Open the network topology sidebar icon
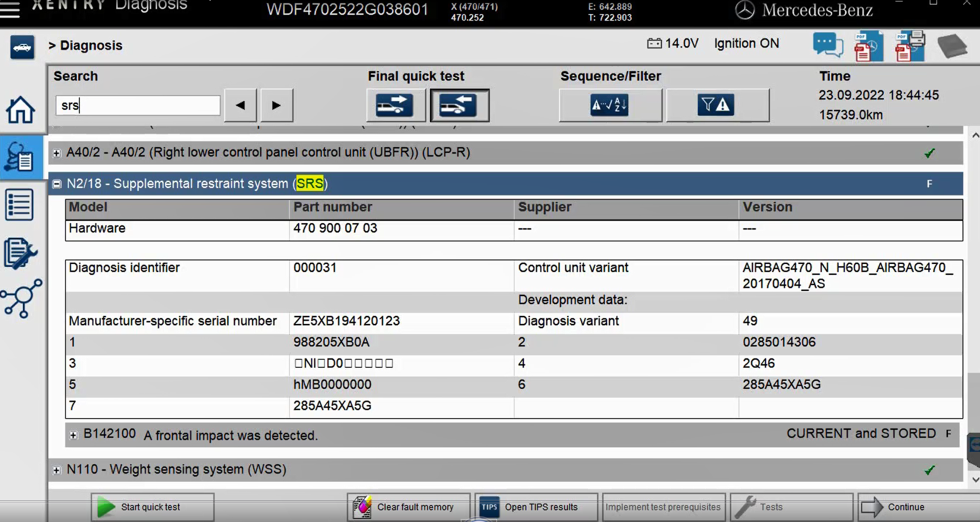980x522 pixels. coord(22,298)
